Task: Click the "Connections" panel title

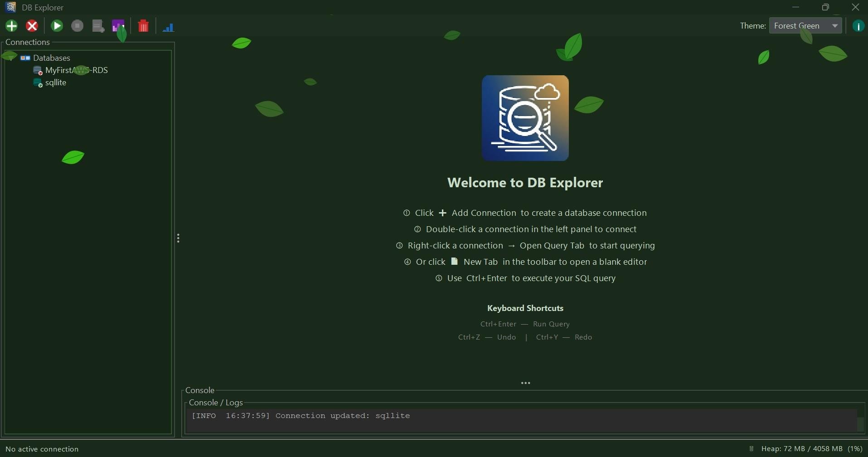Action: click(28, 42)
